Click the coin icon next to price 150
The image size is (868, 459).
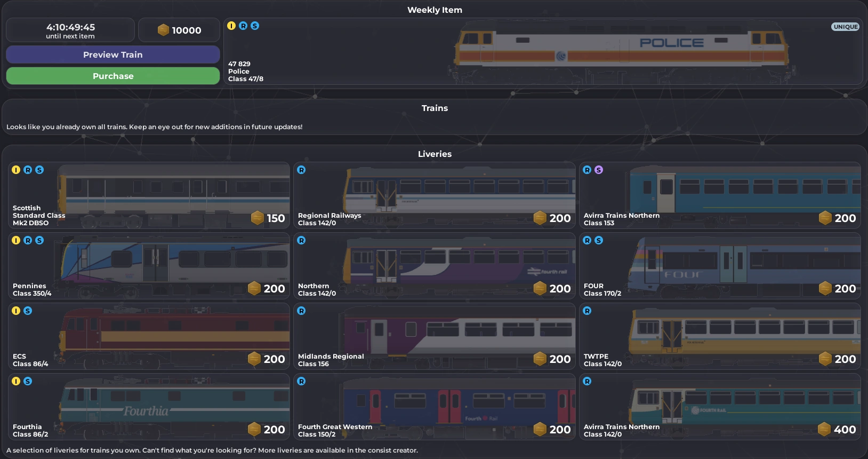[258, 218]
